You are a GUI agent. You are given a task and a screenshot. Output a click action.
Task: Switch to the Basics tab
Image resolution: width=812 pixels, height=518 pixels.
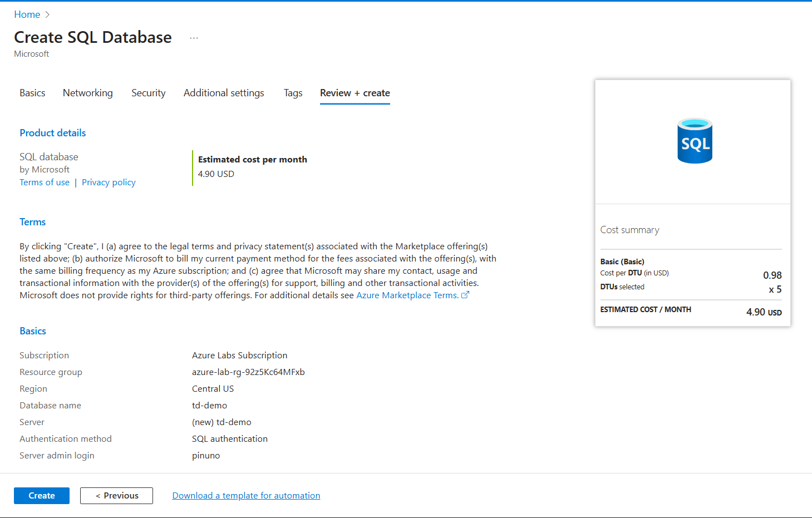32,93
